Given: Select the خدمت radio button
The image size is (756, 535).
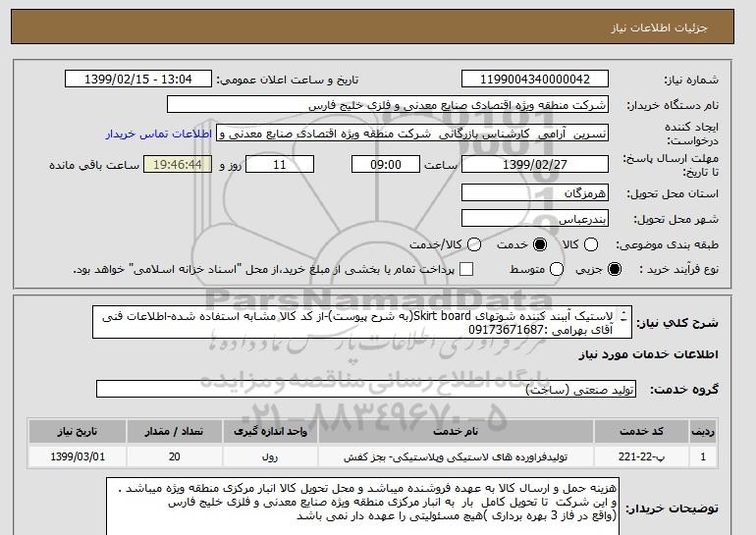Looking at the screenshot, I should coord(540,244).
